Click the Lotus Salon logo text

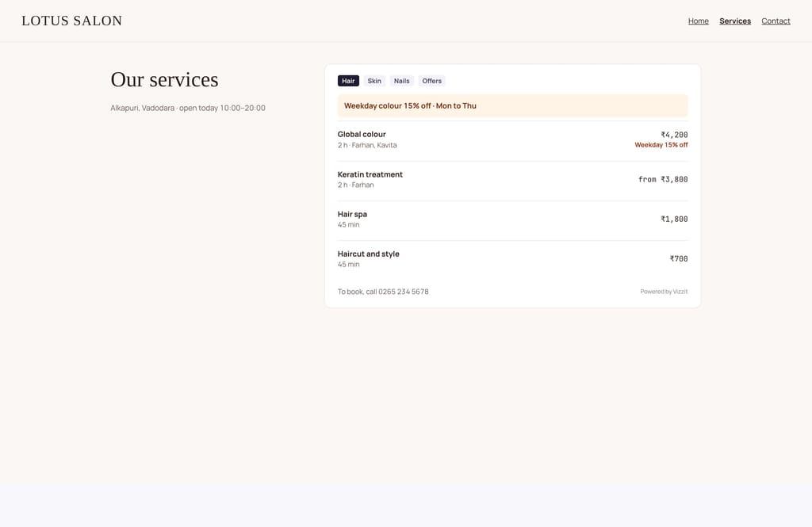72,21
